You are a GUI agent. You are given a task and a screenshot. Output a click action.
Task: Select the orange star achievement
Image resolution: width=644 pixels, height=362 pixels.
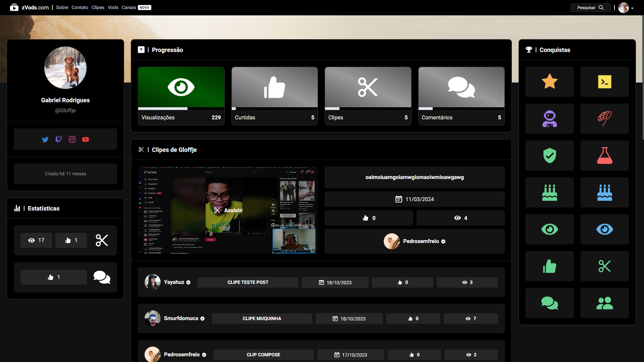[x=549, y=82]
